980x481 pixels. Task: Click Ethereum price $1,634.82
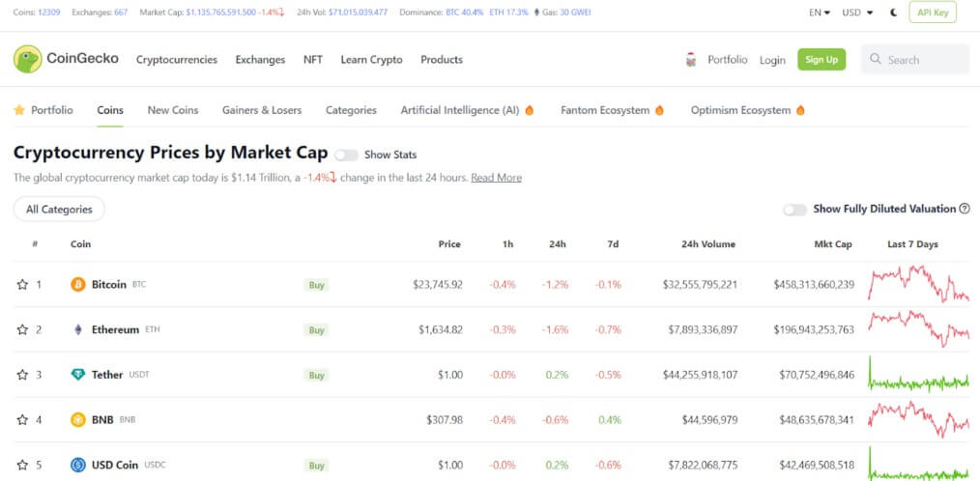click(x=441, y=329)
